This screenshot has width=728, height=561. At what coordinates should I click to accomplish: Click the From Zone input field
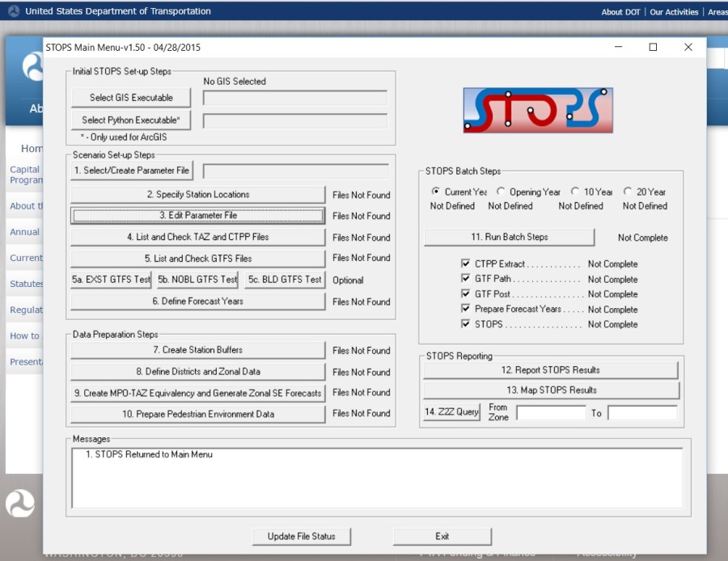tap(551, 413)
